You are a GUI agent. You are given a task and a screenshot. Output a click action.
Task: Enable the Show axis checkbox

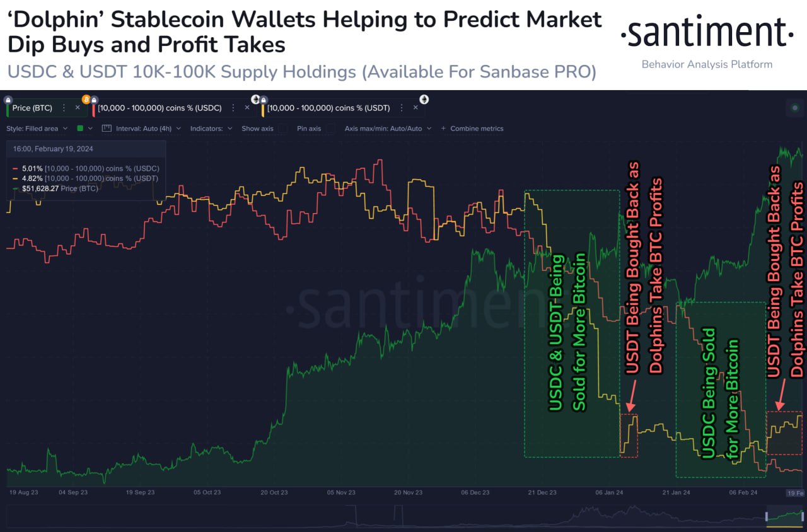pos(283,129)
